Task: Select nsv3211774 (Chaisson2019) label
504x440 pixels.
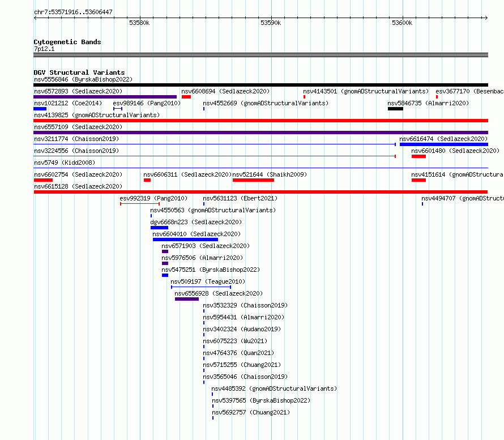Action: (x=76, y=139)
